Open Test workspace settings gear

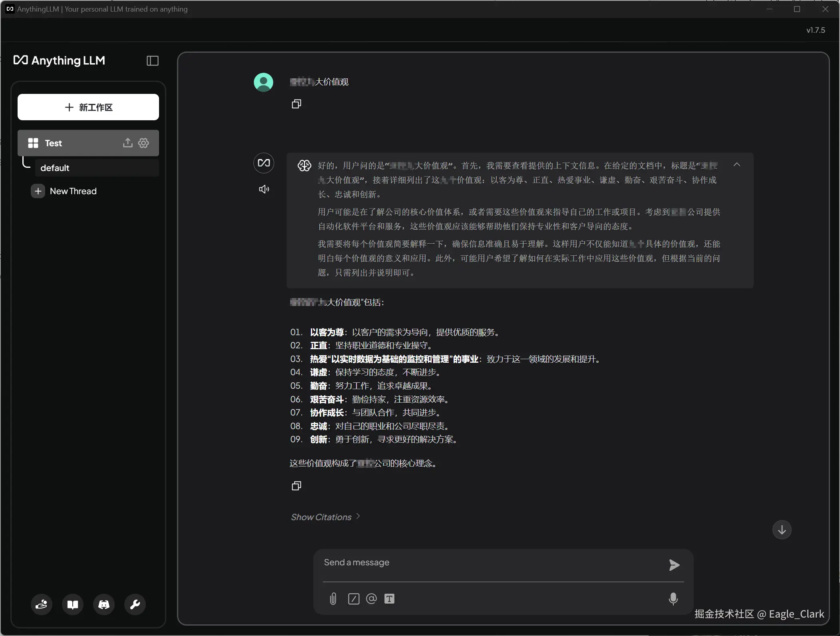pos(143,143)
